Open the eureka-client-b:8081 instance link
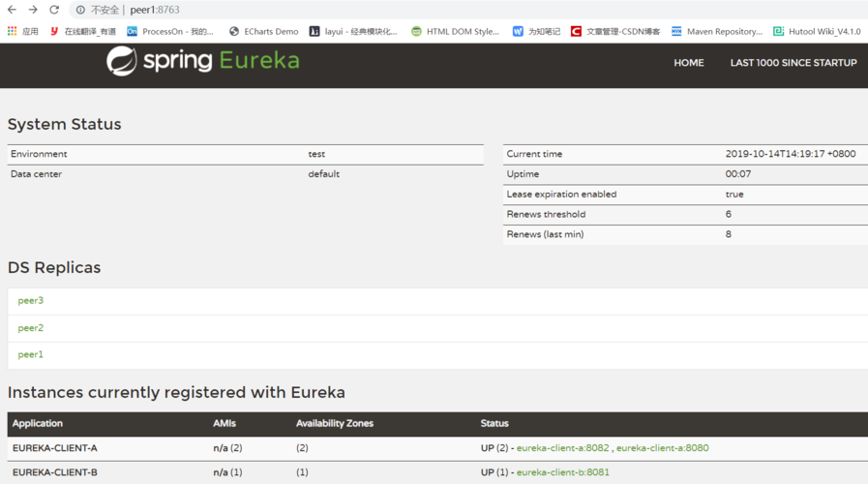The width and height of the screenshot is (868, 484). [563, 472]
